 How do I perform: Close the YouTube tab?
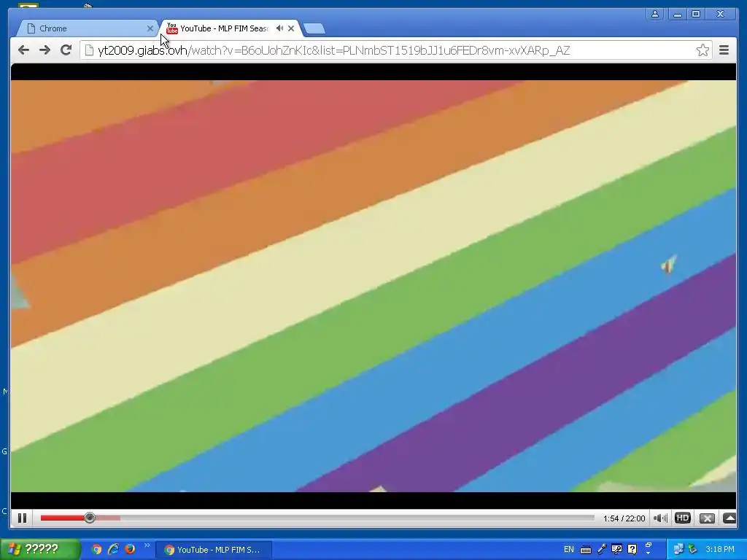click(291, 28)
